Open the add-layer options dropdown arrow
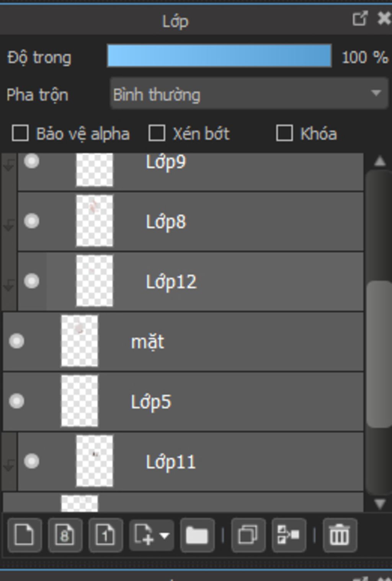 pyautogui.click(x=165, y=535)
